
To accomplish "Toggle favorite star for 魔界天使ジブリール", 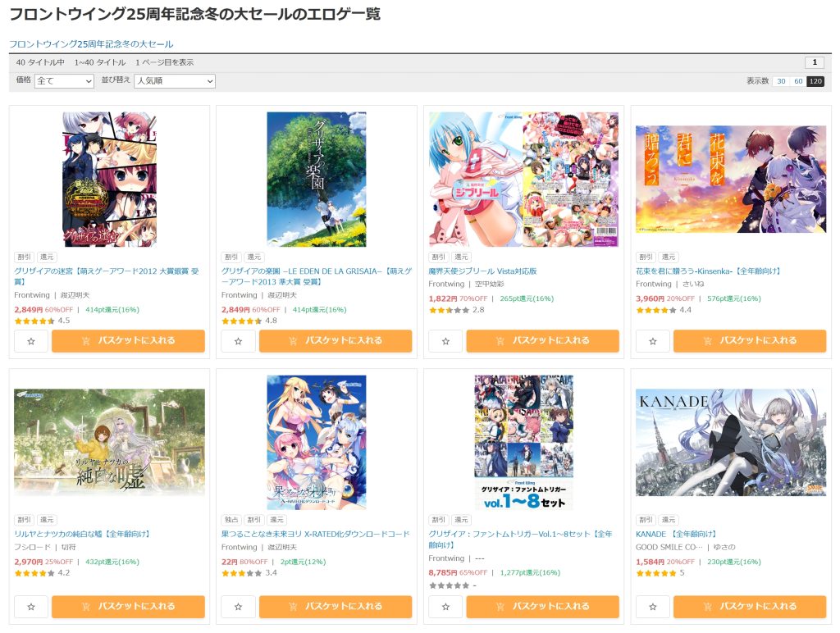I will 445,341.
